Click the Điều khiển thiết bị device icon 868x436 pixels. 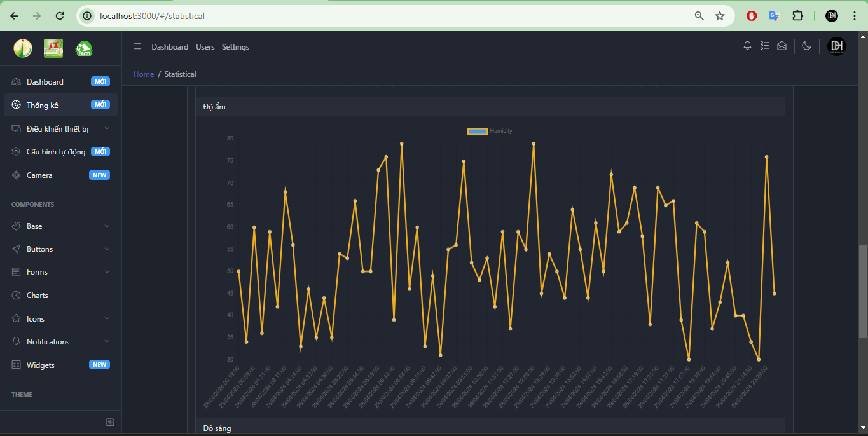point(16,128)
